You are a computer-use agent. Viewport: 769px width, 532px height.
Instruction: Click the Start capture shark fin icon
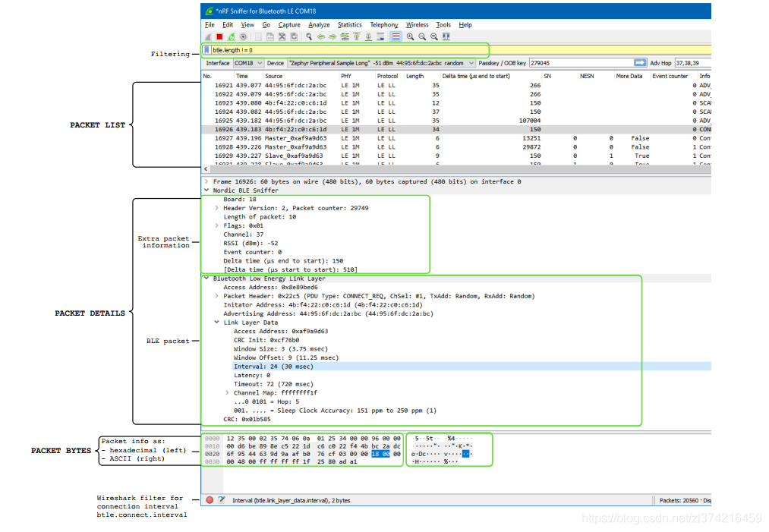(x=209, y=36)
